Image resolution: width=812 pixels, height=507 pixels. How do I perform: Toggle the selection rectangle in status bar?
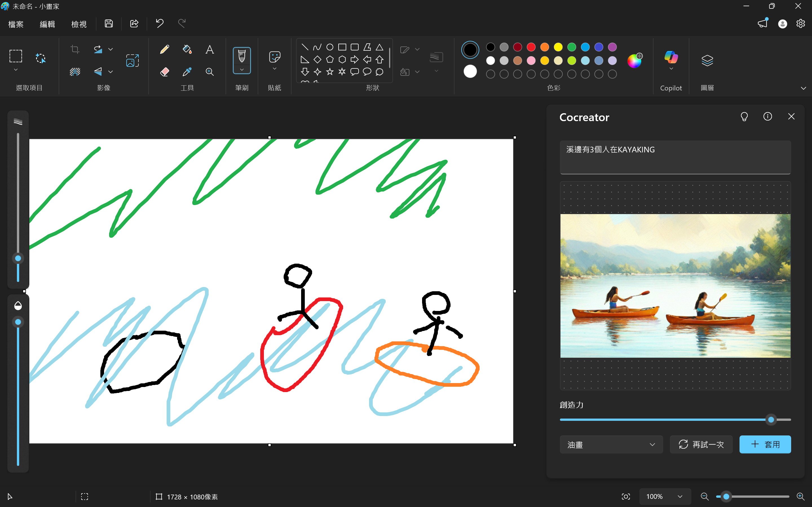[85, 497]
